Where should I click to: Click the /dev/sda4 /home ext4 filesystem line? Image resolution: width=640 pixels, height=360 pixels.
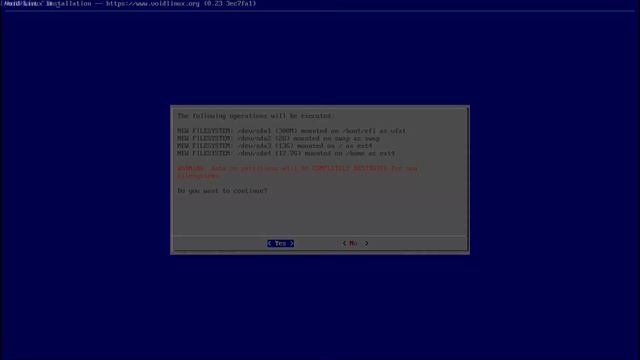coord(286,153)
